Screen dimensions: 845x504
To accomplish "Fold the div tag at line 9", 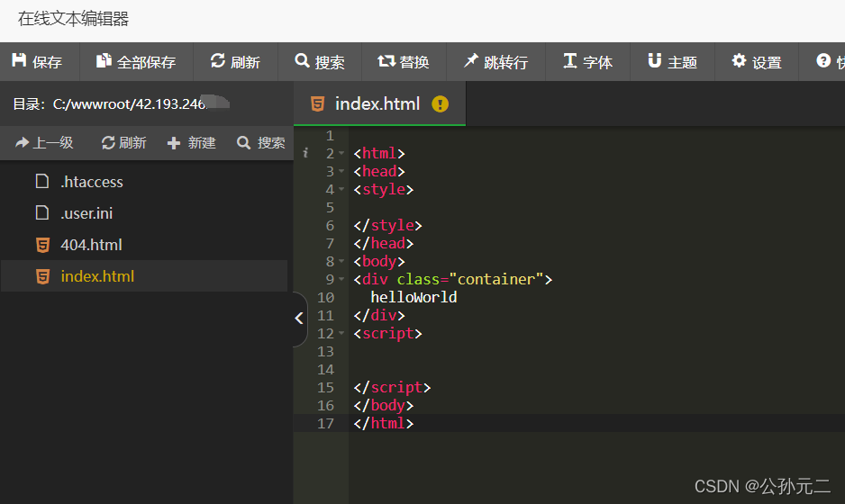I will 341,280.
